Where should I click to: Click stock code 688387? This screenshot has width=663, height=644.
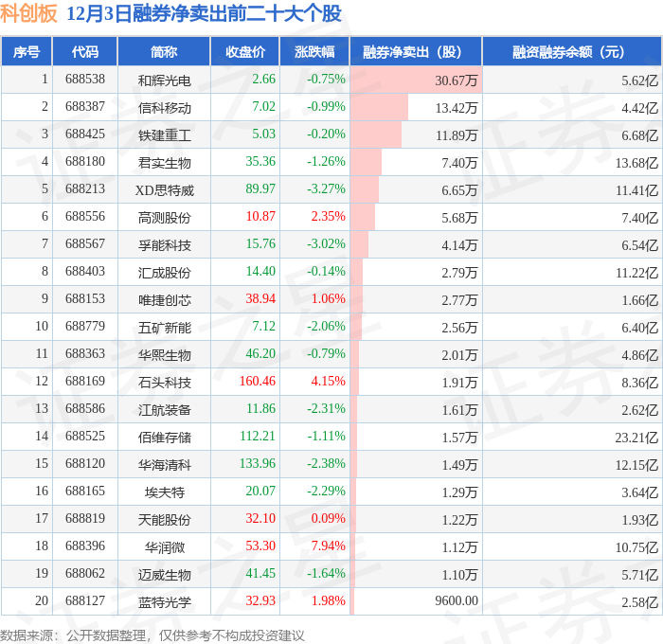coord(84,107)
